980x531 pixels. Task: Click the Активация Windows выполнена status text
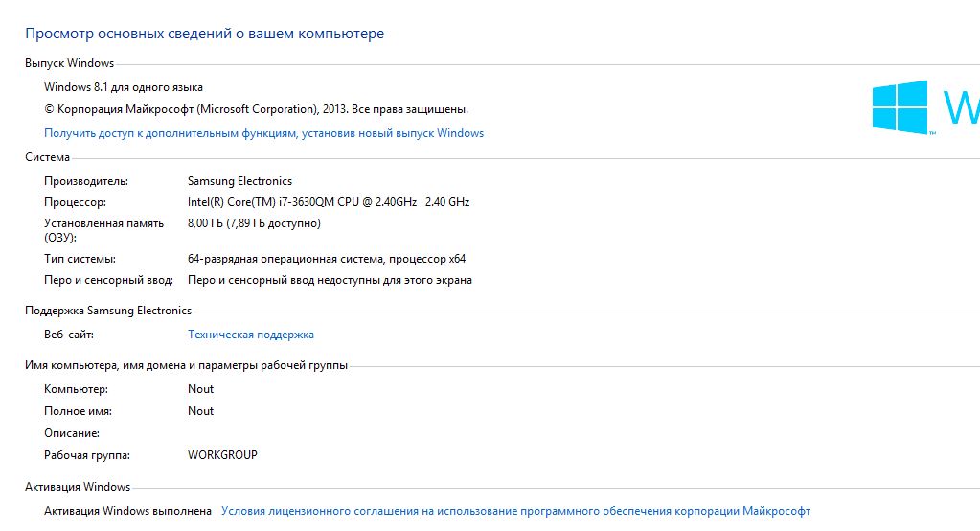tap(127, 511)
